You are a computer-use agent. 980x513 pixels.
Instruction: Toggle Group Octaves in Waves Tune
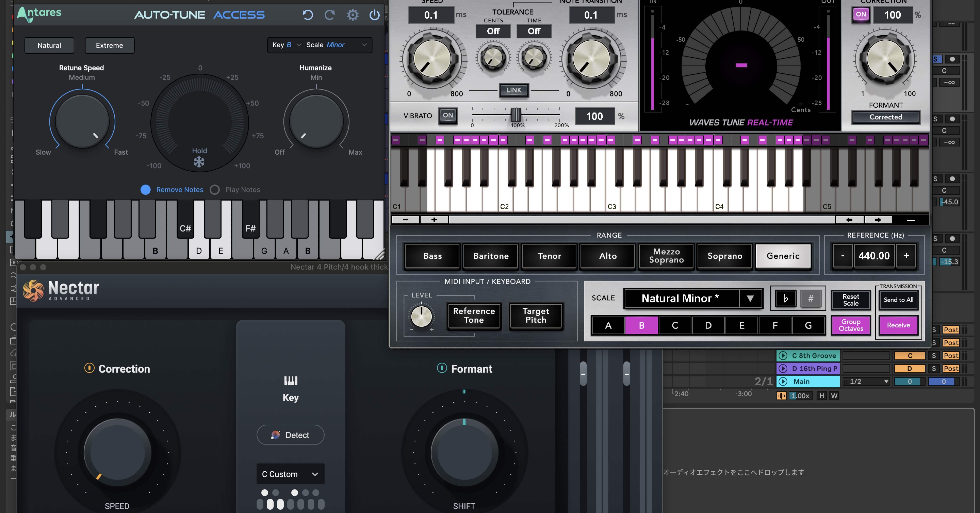point(851,325)
